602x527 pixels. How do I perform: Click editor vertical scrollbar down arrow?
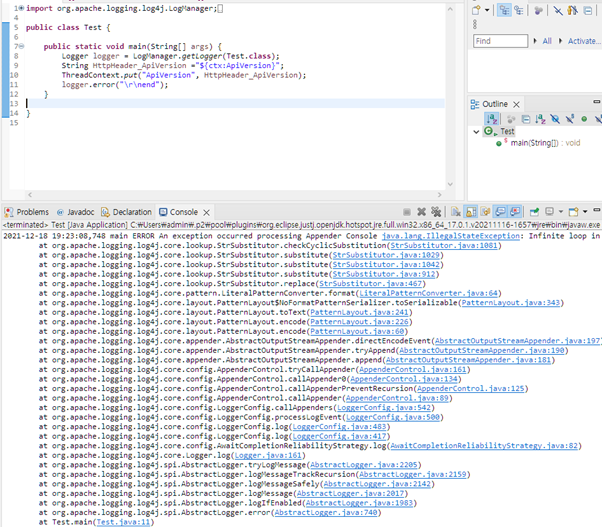point(450,184)
